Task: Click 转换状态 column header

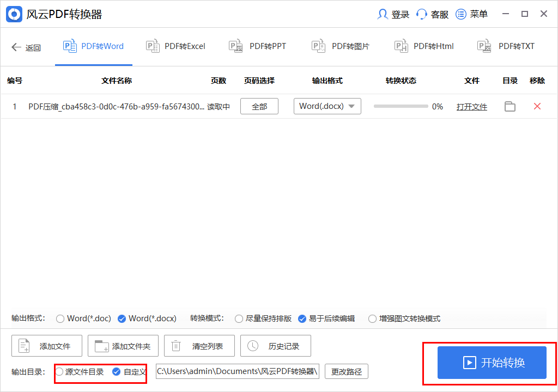Action: point(401,81)
